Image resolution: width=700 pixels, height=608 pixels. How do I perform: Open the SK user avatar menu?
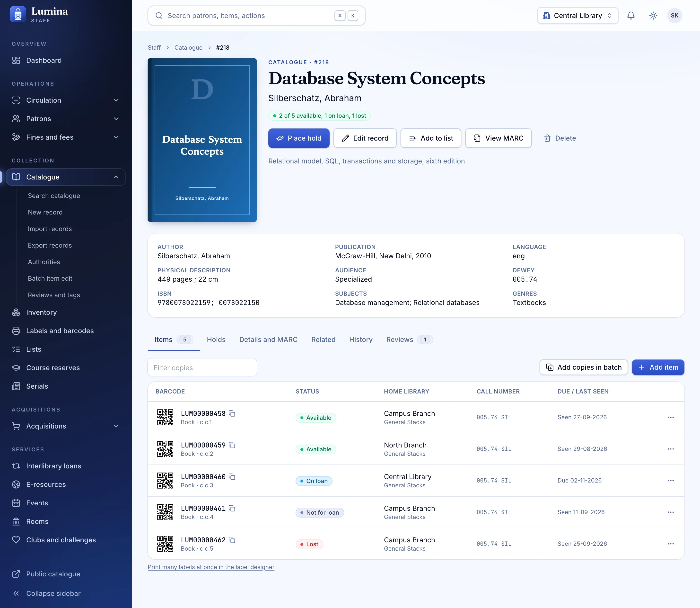click(x=674, y=16)
